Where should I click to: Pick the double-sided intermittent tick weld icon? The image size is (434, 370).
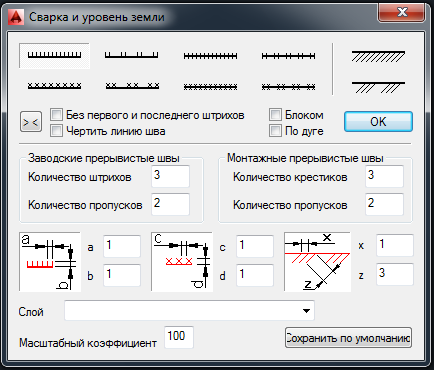[288, 56]
